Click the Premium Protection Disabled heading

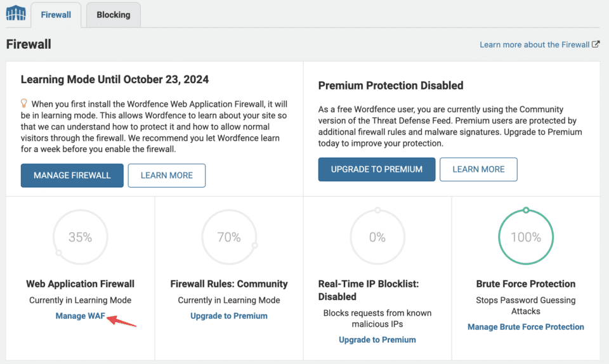tap(391, 86)
